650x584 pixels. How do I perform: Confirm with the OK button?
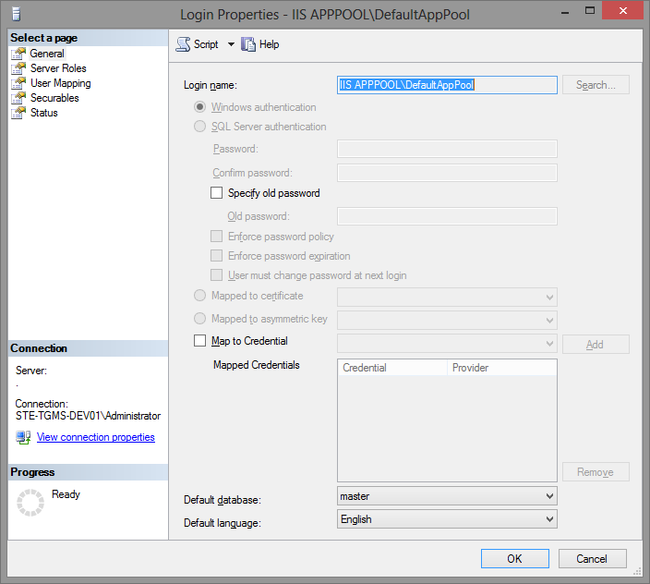coord(515,559)
